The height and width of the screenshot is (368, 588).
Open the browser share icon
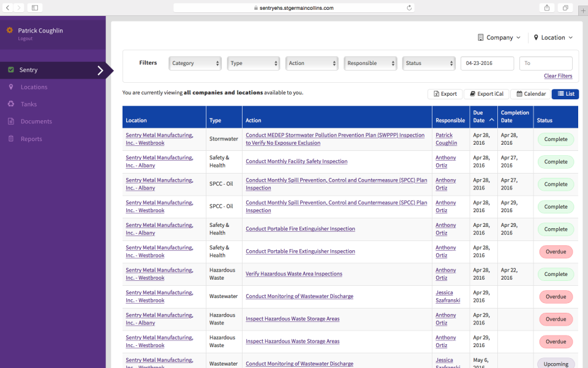click(x=547, y=7)
